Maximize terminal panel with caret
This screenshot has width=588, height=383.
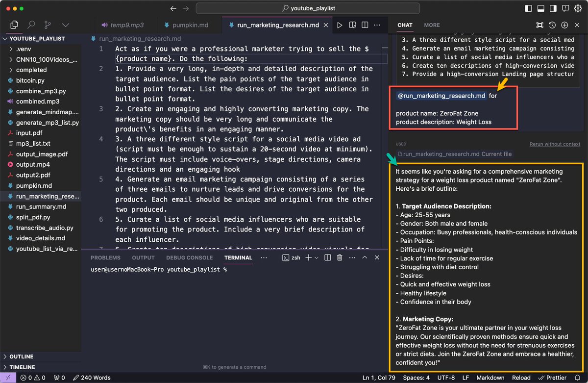click(365, 257)
